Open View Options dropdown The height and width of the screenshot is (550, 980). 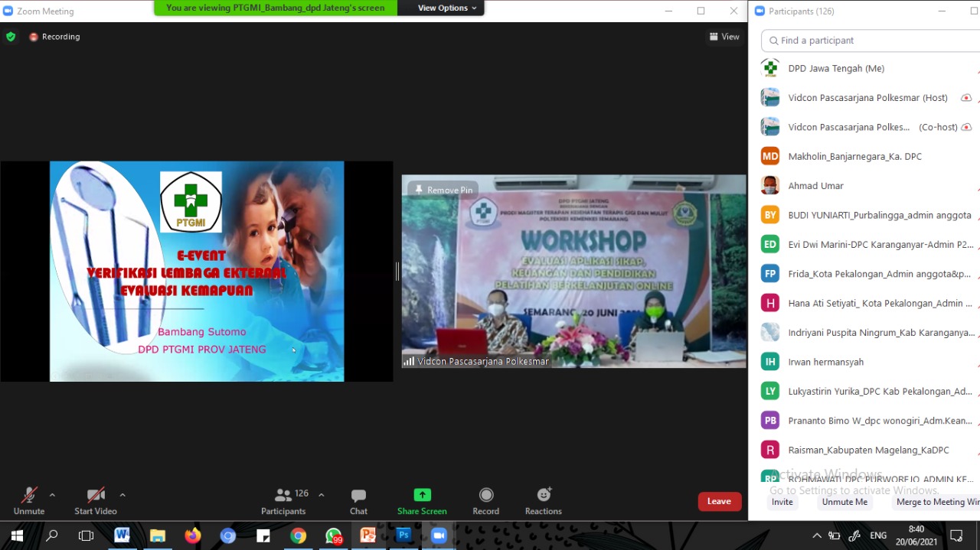click(x=447, y=8)
